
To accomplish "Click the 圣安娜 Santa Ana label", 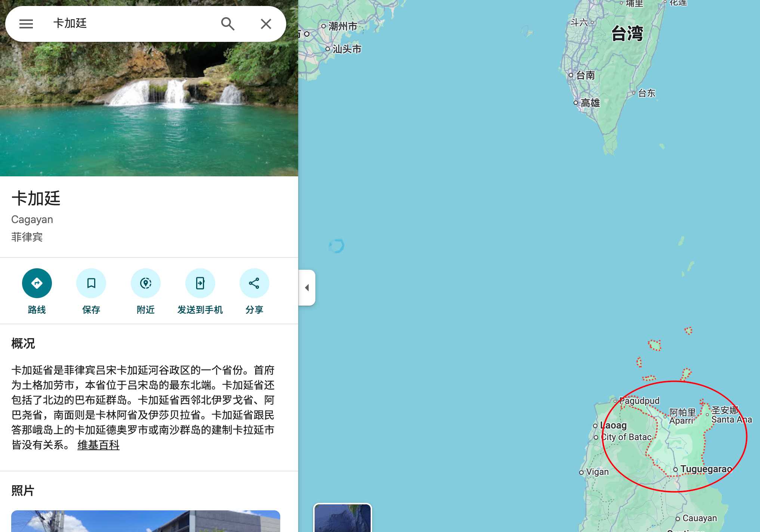I will click(x=731, y=415).
